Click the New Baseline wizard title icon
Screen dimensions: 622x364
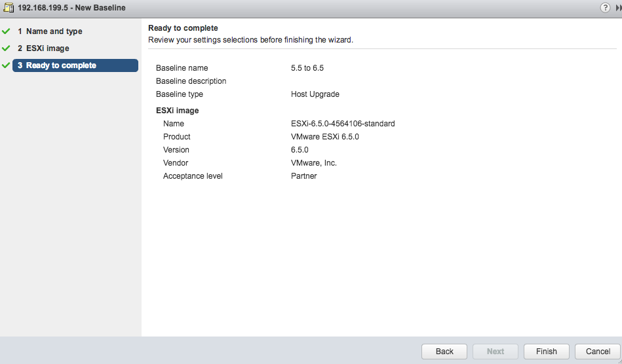pyautogui.click(x=9, y=7)
